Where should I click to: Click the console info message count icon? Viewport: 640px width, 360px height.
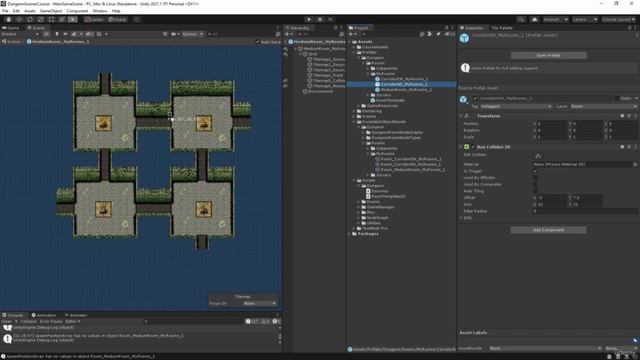252,322
